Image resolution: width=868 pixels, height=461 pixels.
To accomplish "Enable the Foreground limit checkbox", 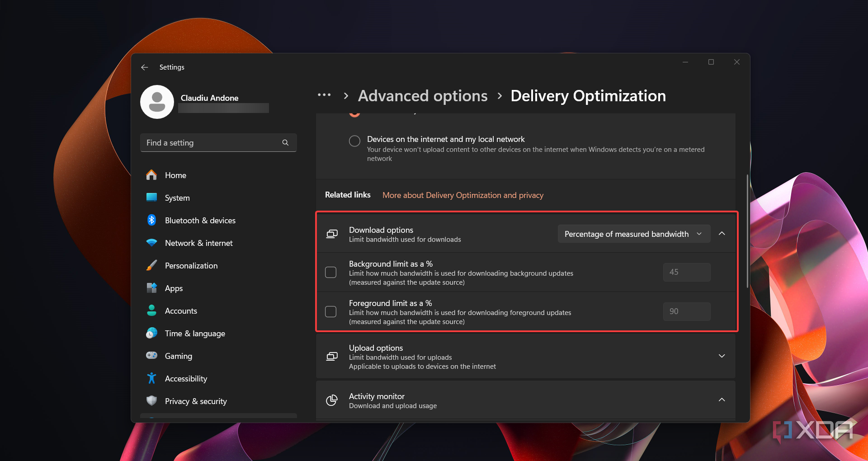I will click(x=331, y=312).
